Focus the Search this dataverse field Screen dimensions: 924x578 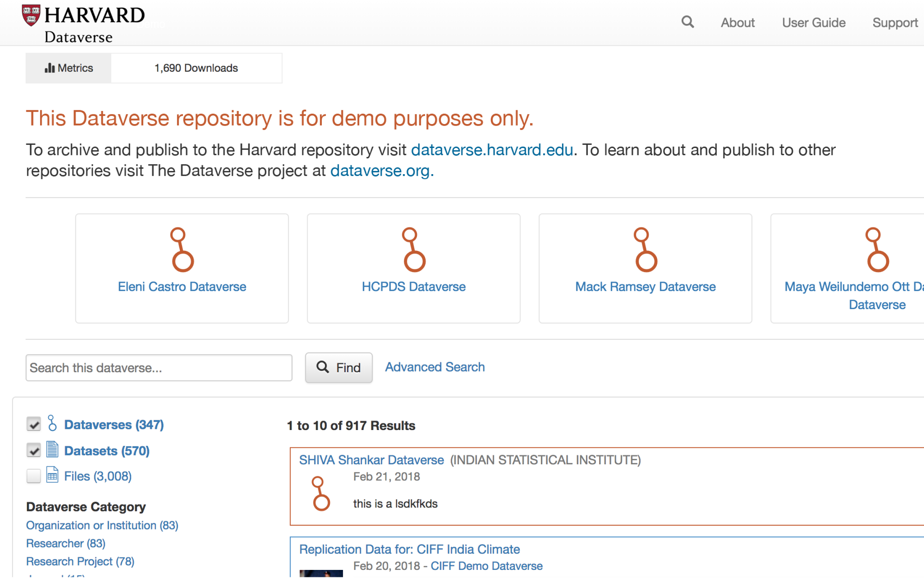coord(159,368)
